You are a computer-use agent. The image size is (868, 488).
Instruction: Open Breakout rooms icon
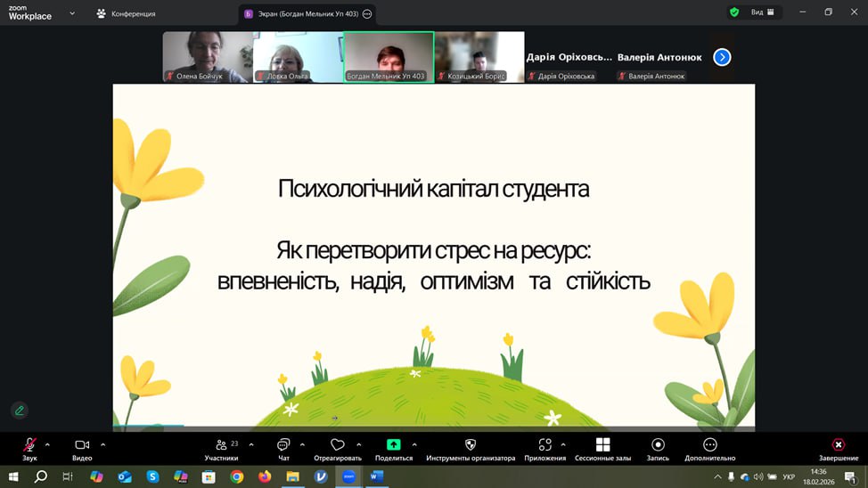(x=602, y=444)
